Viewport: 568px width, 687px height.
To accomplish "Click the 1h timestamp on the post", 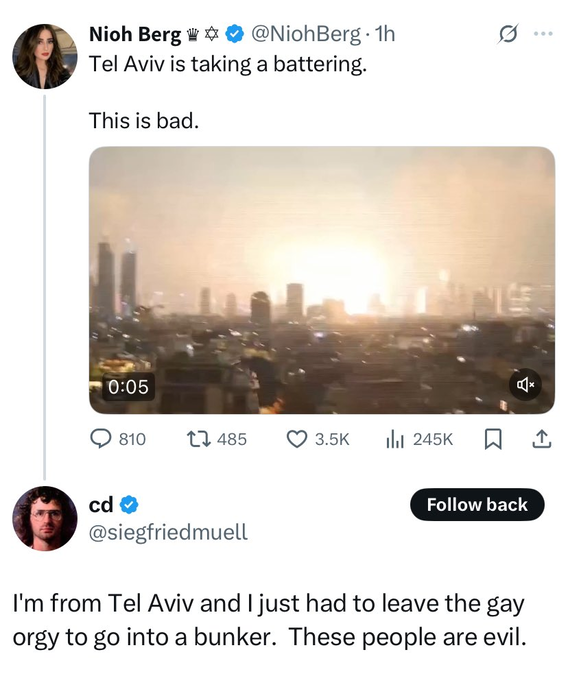I will pos(386,34).
